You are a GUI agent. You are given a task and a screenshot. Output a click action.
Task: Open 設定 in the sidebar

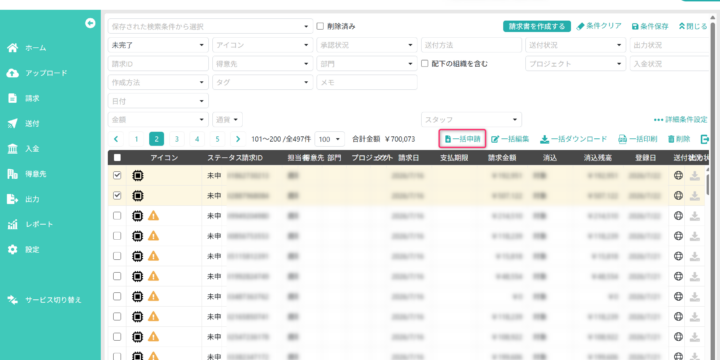[x=24, y=250]
